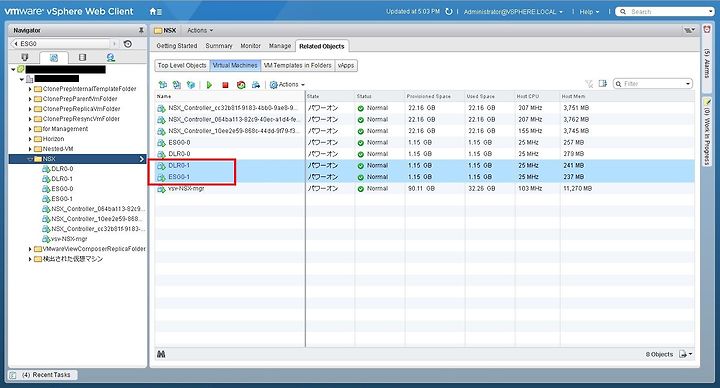720x388 pixels.
Task: Open the Filter box dropdown arrow
Action: tap(687, 84)
